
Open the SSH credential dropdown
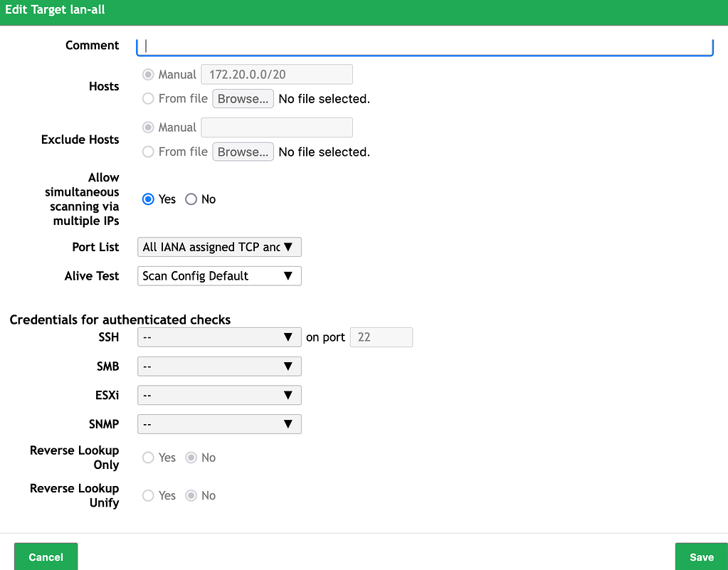coord(218,337)
